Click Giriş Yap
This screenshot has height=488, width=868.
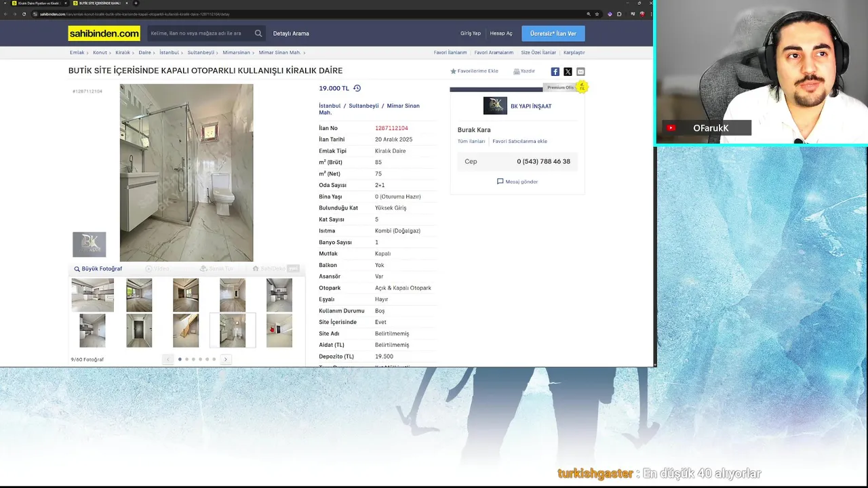(471, 33)
